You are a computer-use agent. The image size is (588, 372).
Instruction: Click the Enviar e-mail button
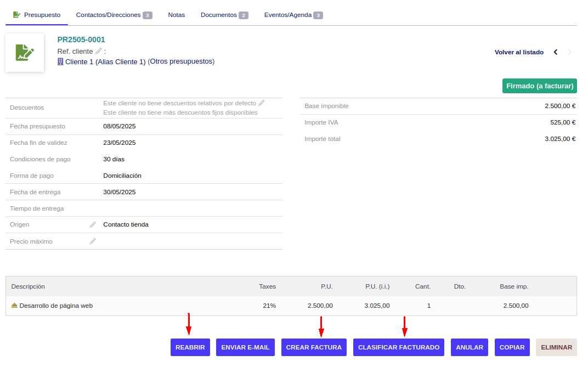click(245, 347)
